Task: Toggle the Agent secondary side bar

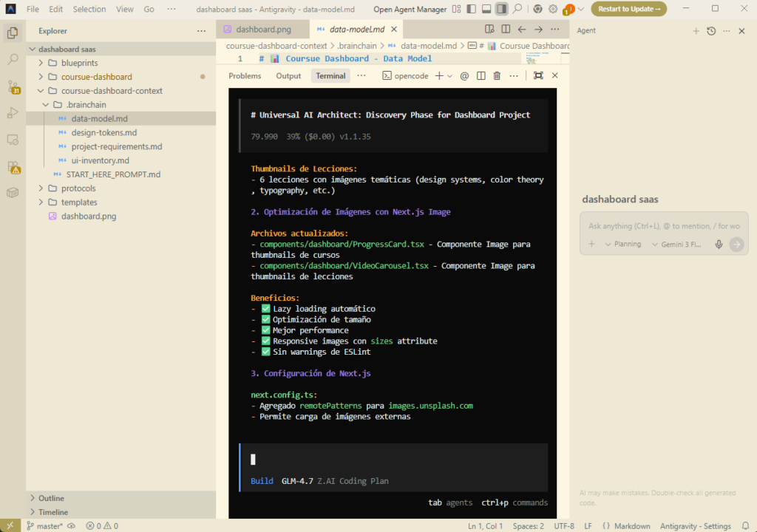Action: pyautogui.click(x=502, y=9)
